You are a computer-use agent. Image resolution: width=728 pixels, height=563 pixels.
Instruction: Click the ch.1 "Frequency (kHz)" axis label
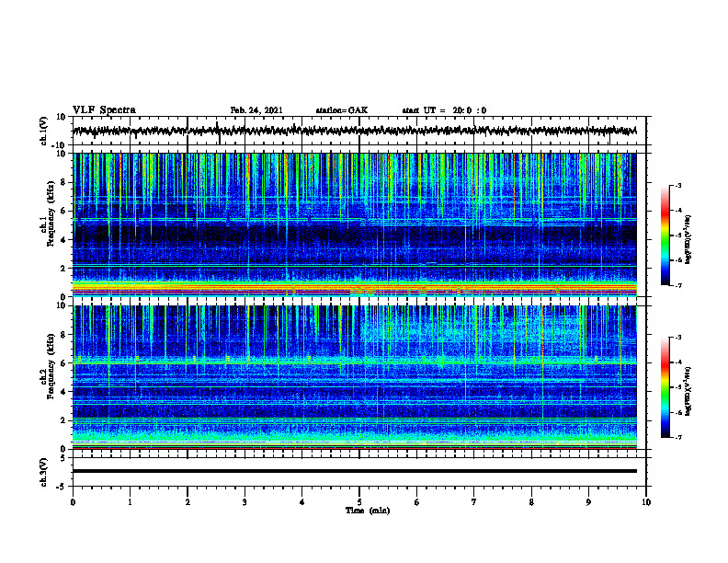pyautogui.click(x=51, y=213)
